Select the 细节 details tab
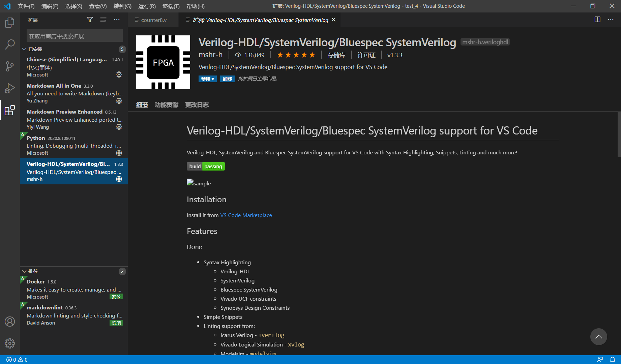The height and width of the screenshot is (364, 621). pos(142,105)
